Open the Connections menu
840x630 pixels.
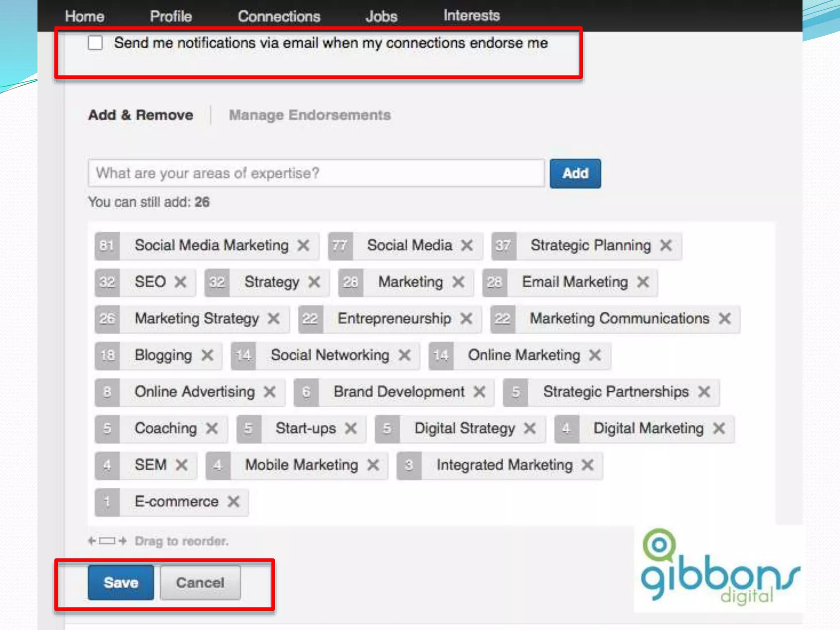click(x=279, y=16)
